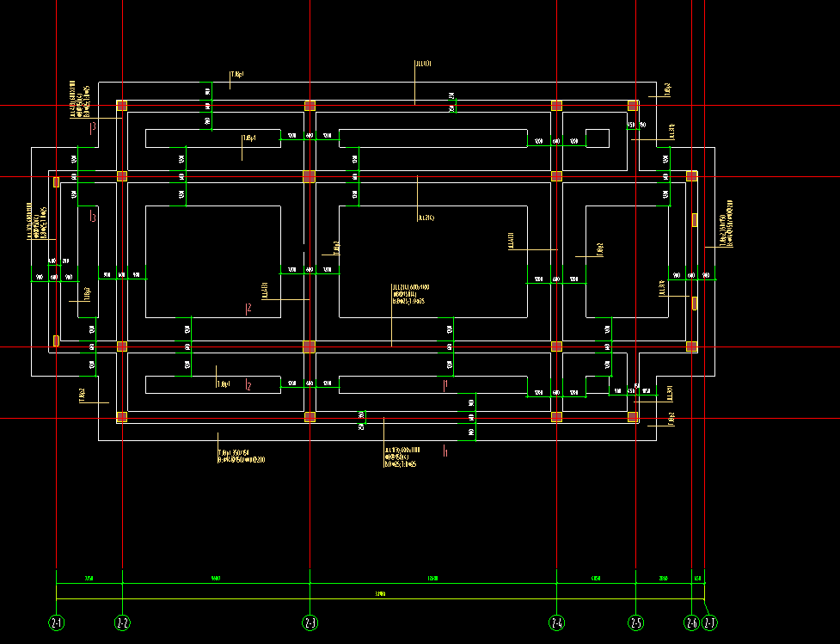Select the 2-6 grid axis bubble

pos(691,623)
